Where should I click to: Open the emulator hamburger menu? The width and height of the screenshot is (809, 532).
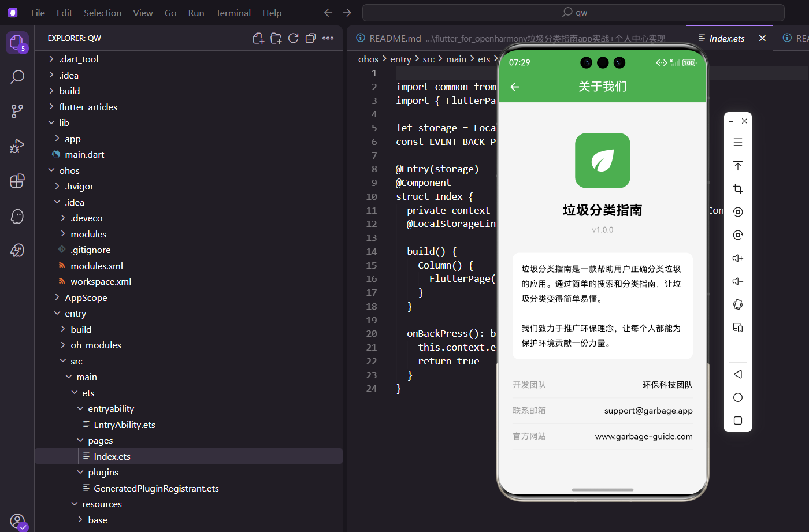(737, 142)
